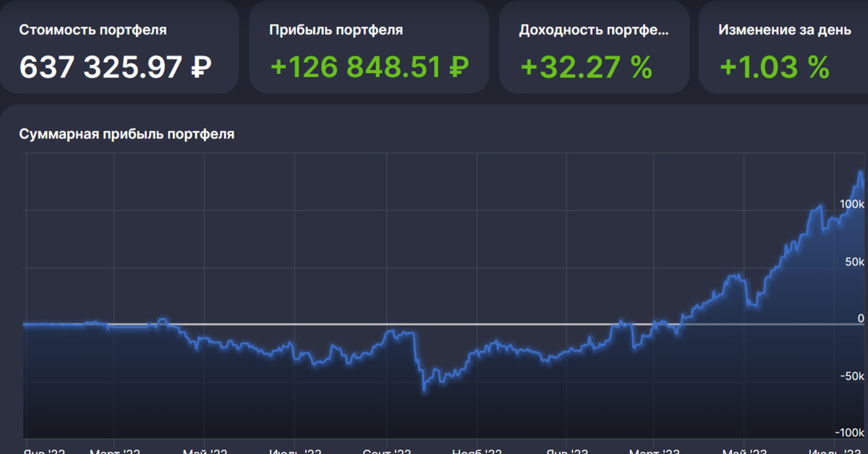Image resolution: width=868 pixels, height=454 pixels.
Task: Click the Изменение за день label
Action: 786,30
